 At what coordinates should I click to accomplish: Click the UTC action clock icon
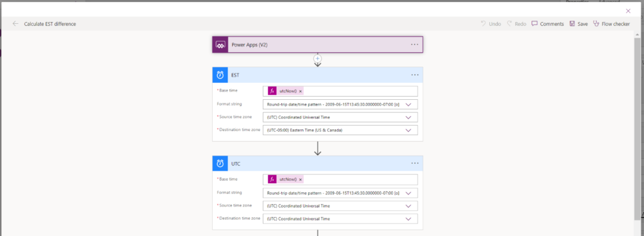pos(220,163)
